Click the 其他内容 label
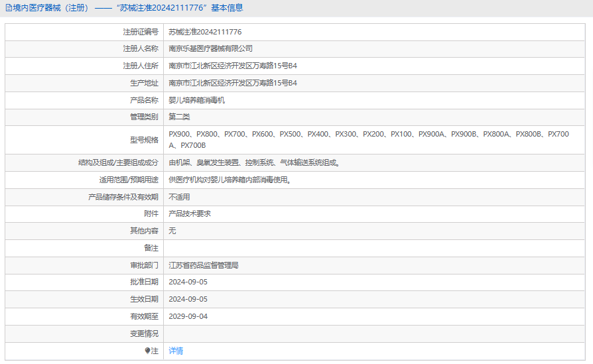 (x=144, y=231)
